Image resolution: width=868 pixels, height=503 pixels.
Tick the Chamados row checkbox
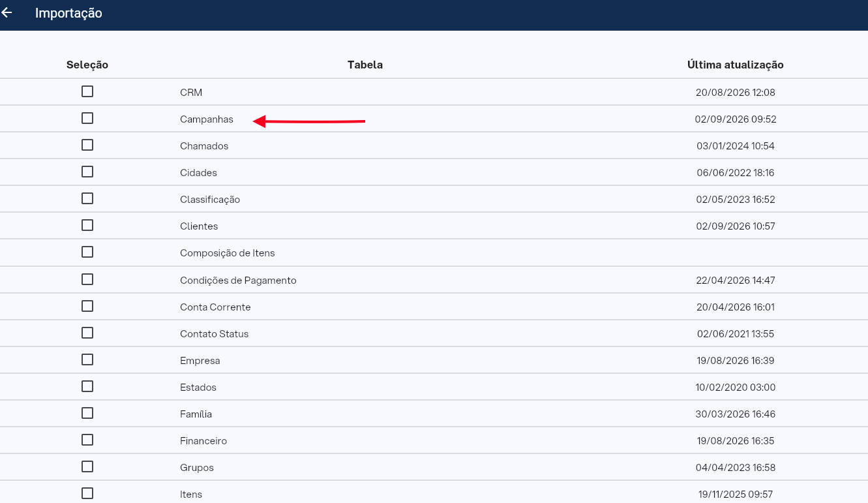87,145
